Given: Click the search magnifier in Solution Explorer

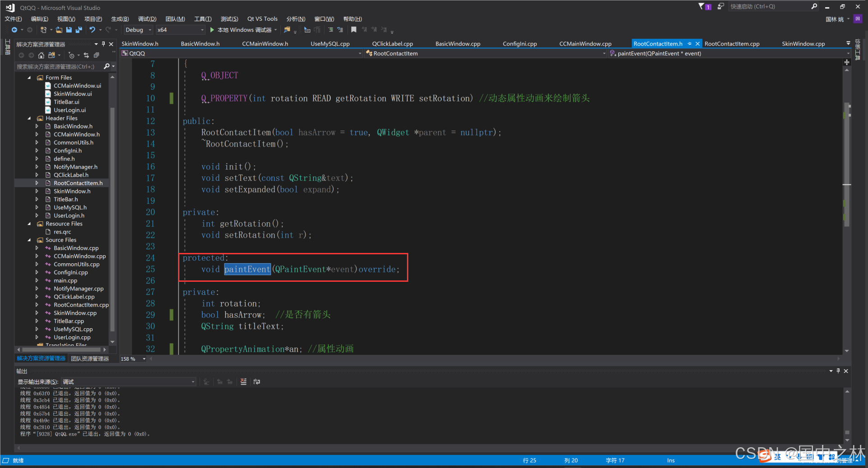Looking at the screenshot, I should tap(107, 66).
